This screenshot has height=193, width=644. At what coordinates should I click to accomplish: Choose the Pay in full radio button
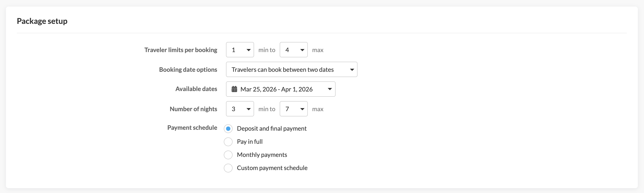(228, 142)
